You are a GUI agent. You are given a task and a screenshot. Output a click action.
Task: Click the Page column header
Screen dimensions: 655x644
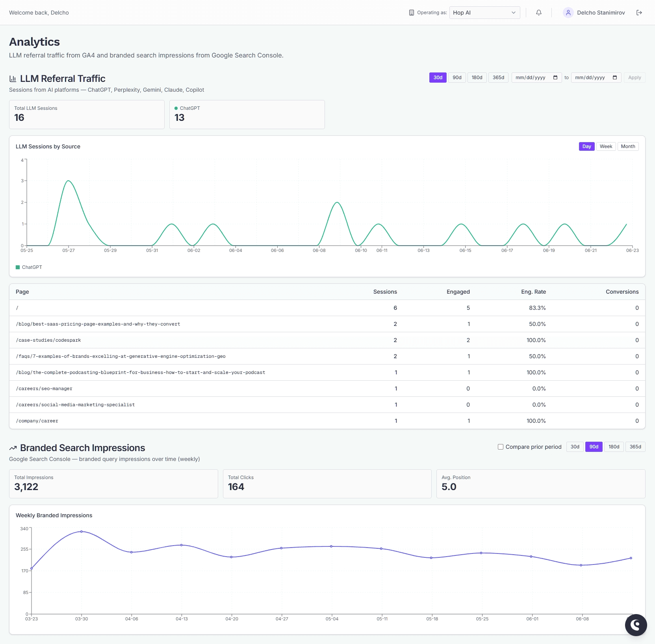(x=22, y=292)
